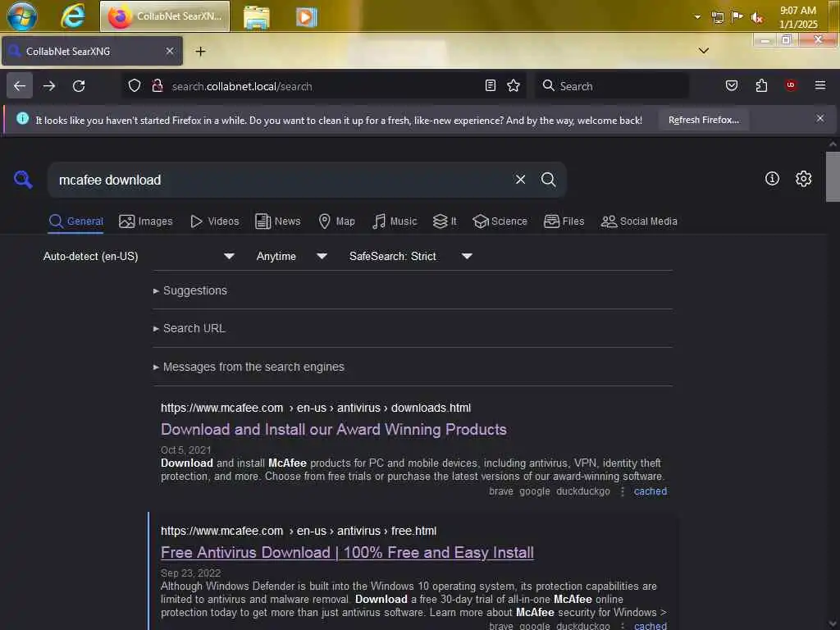
Task: Save page to Pocket
Action: (731, 85)
